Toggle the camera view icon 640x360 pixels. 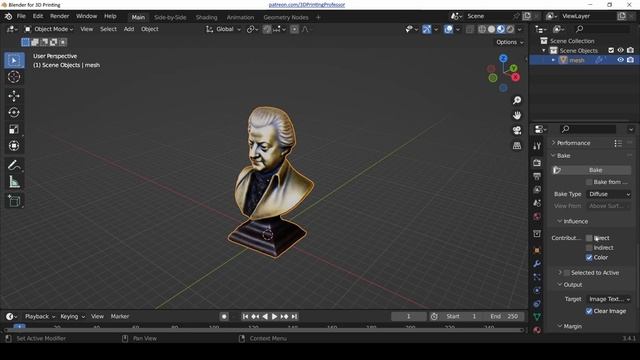(x=517, y=131)
